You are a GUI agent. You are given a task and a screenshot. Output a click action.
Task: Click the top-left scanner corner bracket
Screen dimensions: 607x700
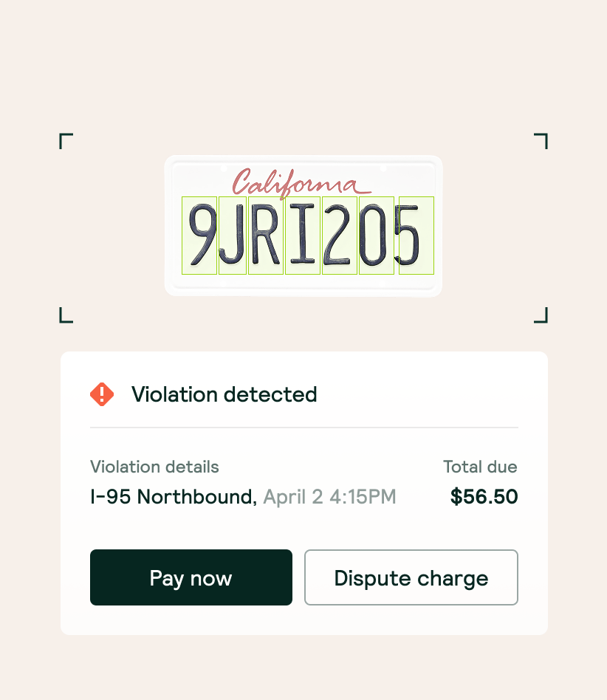(x=65, y=140)
